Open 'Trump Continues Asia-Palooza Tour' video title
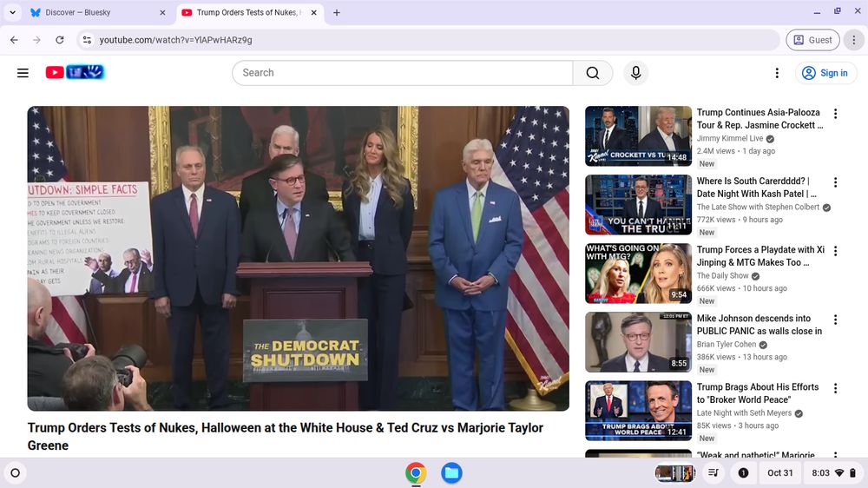This screenshot has height=488, width=868. [759, 119]
